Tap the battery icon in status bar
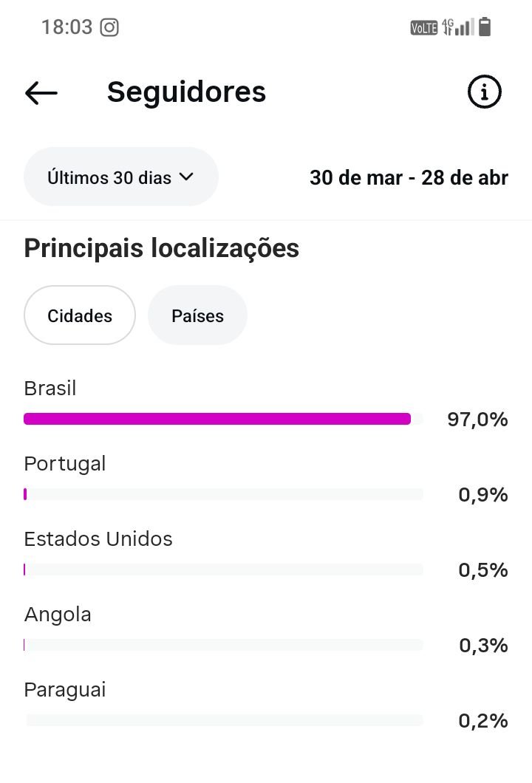 coord(485,27)
